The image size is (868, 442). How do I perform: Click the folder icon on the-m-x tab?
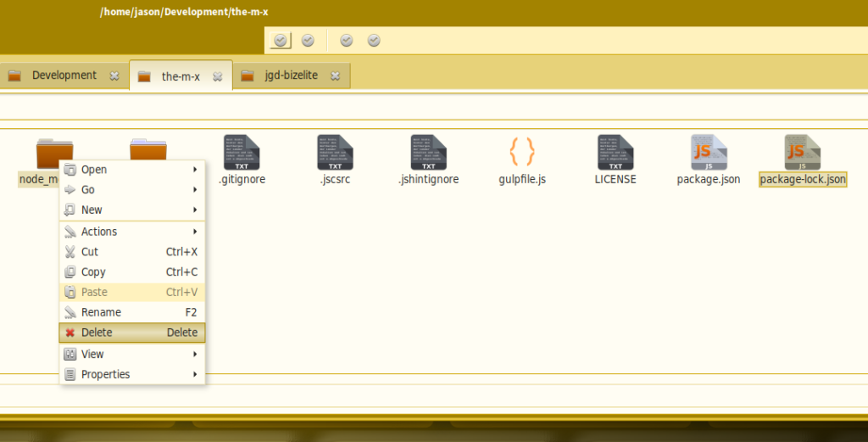pos(144,76)
